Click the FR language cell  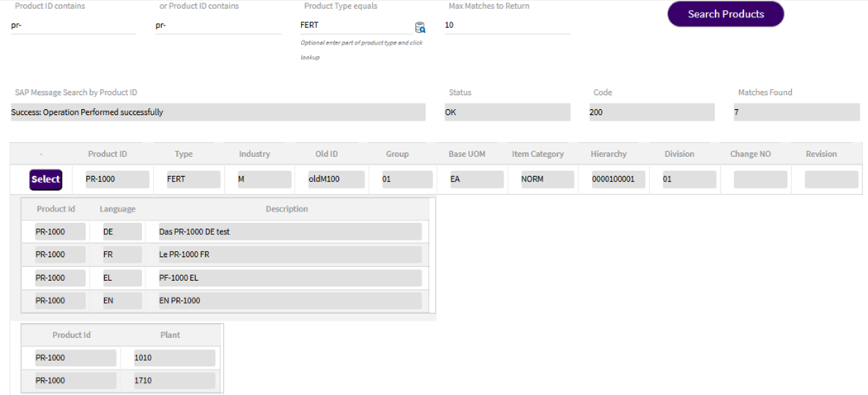[122, 255]
